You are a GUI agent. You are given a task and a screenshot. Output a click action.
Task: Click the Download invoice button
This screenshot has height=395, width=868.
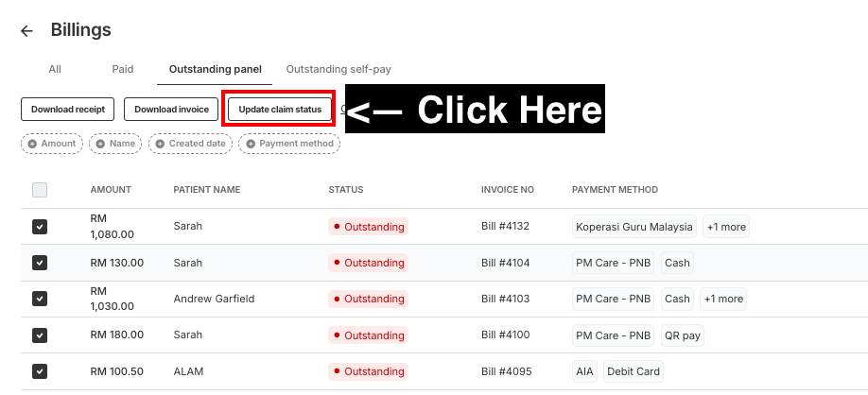point(171,109)
